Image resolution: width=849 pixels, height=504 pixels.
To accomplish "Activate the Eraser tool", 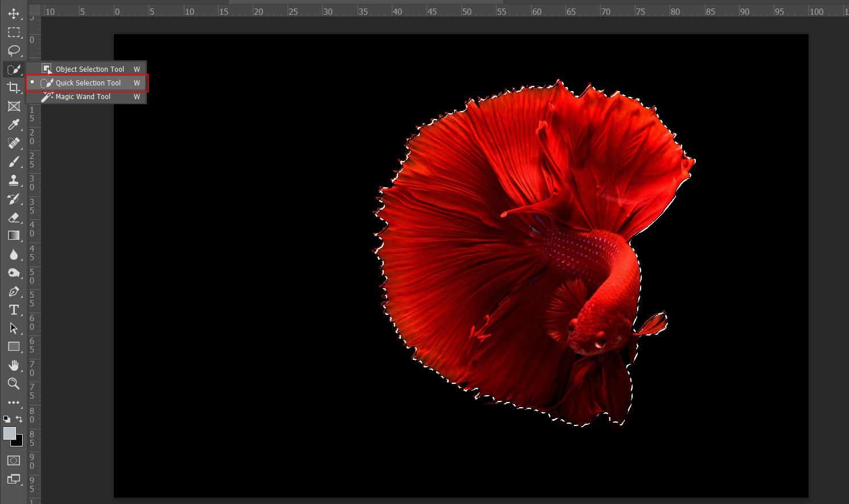I will point(14,218).
